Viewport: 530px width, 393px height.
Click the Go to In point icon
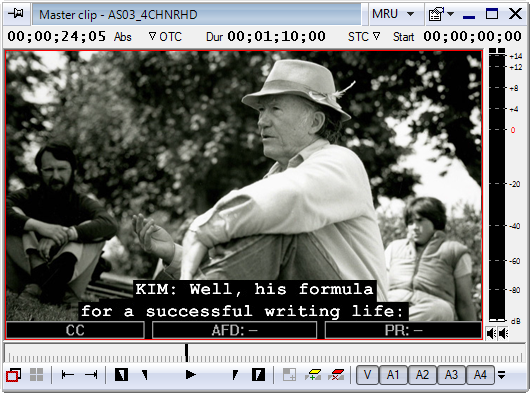click(145, 375)
